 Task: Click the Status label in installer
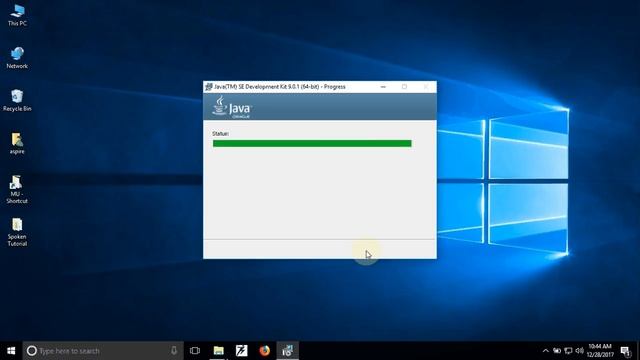pos(220,134)
